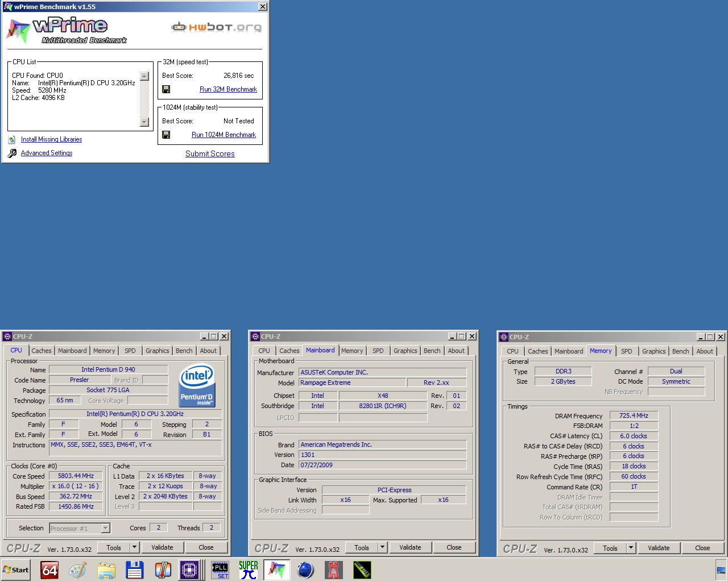This screenshot has width=728, height=582.
Task: Open About tab in right CPU-Z window
Action: 705,351
